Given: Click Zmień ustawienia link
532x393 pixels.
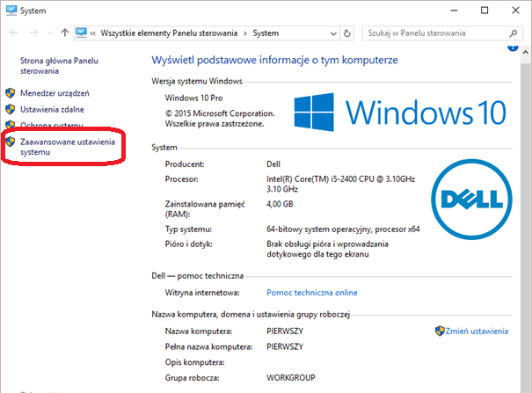Looking at the screenshot, I should tap(477, 331).
